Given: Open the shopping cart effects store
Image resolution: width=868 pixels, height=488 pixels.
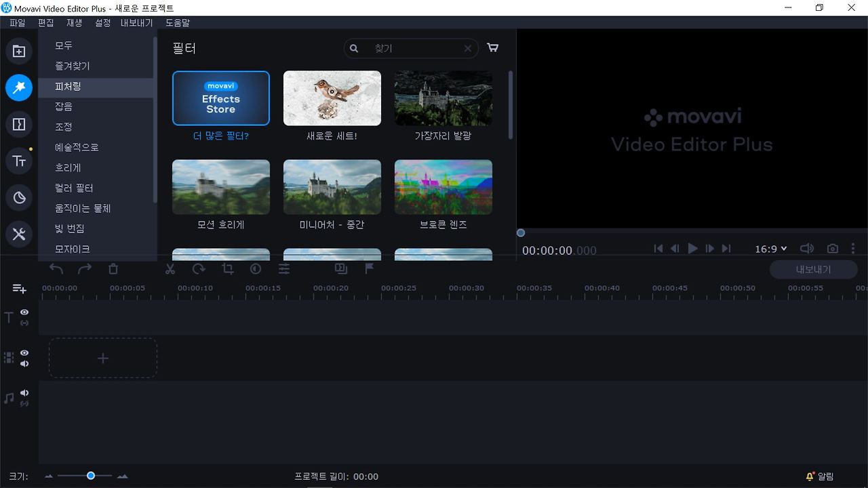Looking at the screenshot, I should (x=493, y=48).
